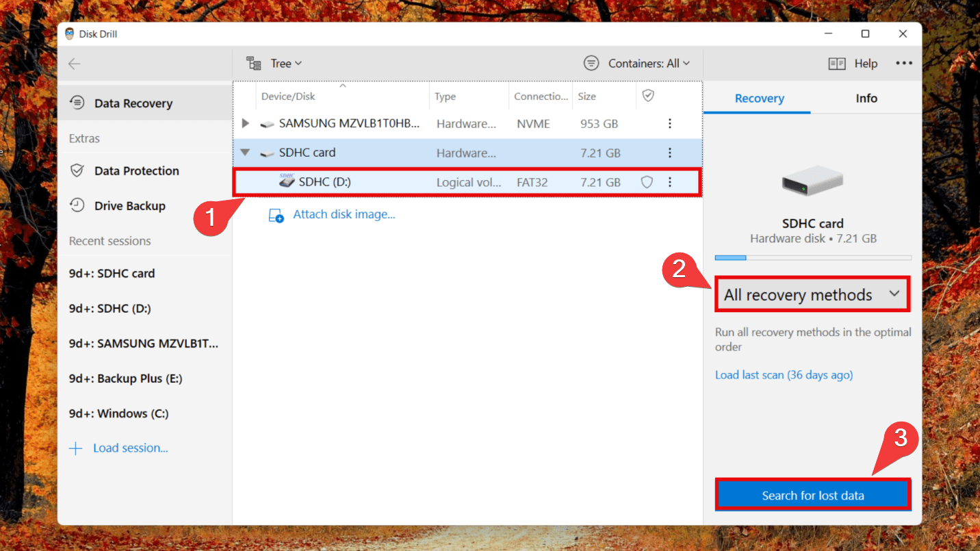
Task: Select the SAMSUNG MZVLB1T0HB disk
Action: (467, 124)
